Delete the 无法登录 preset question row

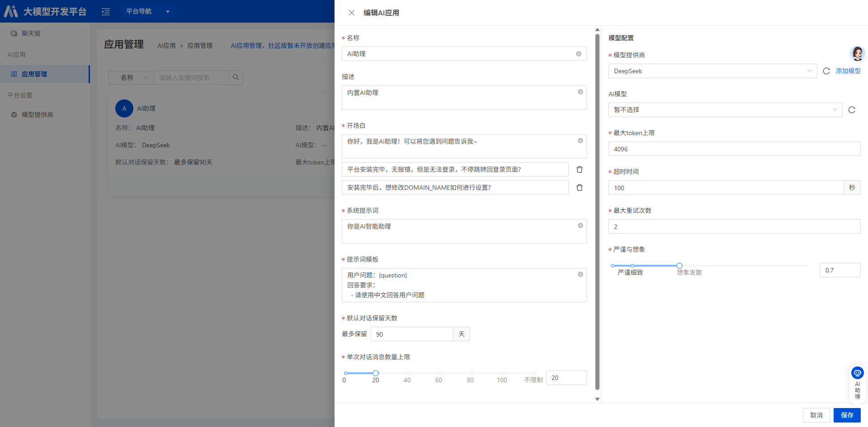click(x=580, y=169)
